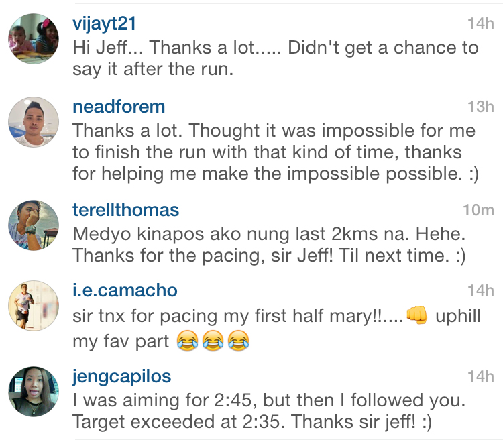Tap the 'Medyo kinapos ako' comment text
This screenshot has height=448, width=503.
268,245
